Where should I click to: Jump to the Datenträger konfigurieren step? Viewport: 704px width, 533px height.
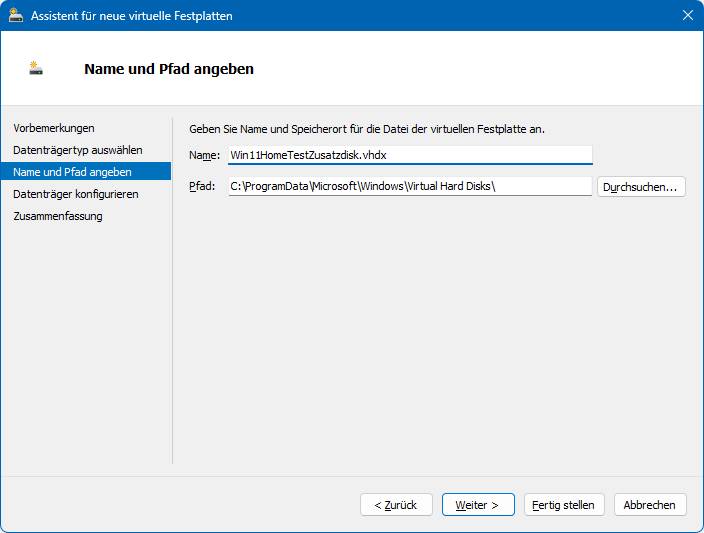tap(76, 194)
